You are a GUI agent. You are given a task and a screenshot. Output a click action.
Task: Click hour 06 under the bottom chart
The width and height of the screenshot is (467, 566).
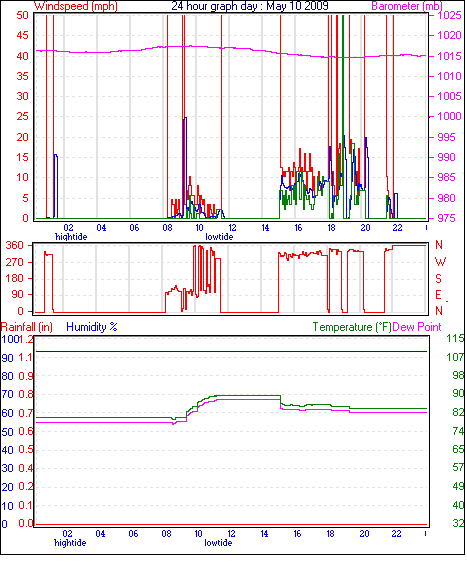pos(133,534)
